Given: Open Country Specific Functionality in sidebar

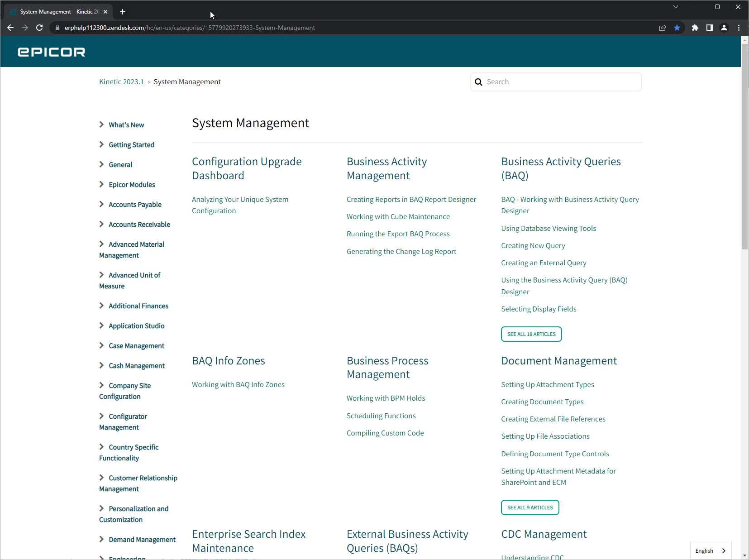Looking at the screenshot, I should tap(129, 453).
